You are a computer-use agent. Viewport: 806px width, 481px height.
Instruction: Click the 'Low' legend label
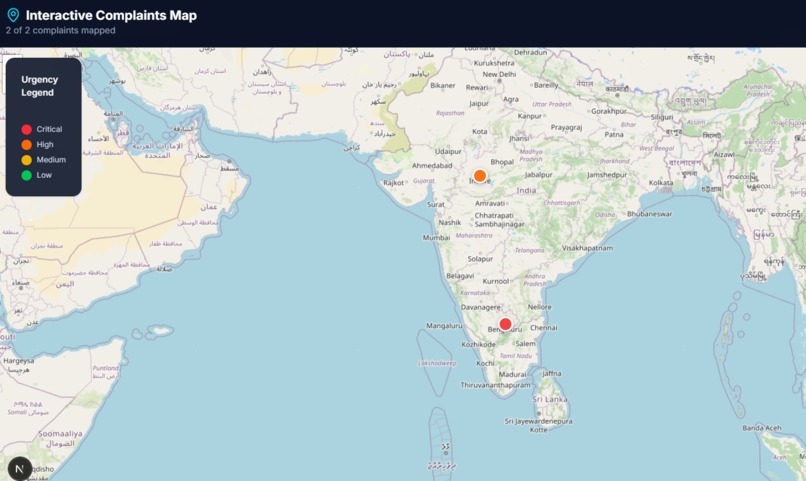44,175
